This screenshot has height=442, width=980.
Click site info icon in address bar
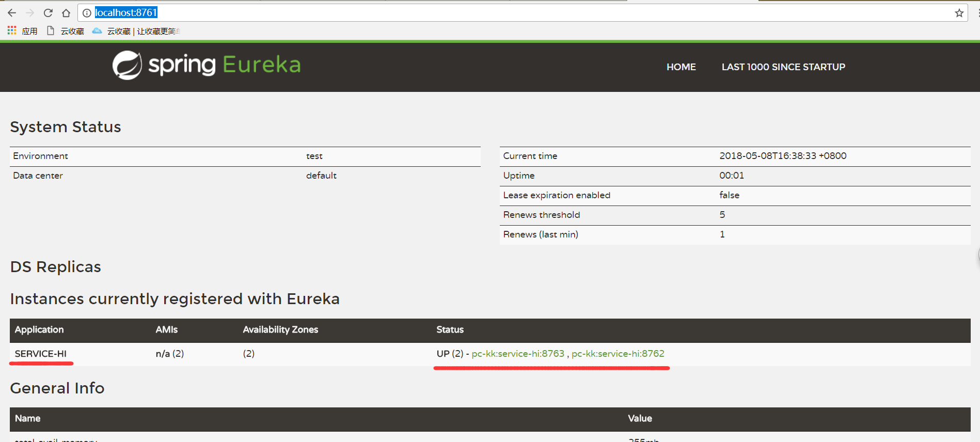(87, 13)
